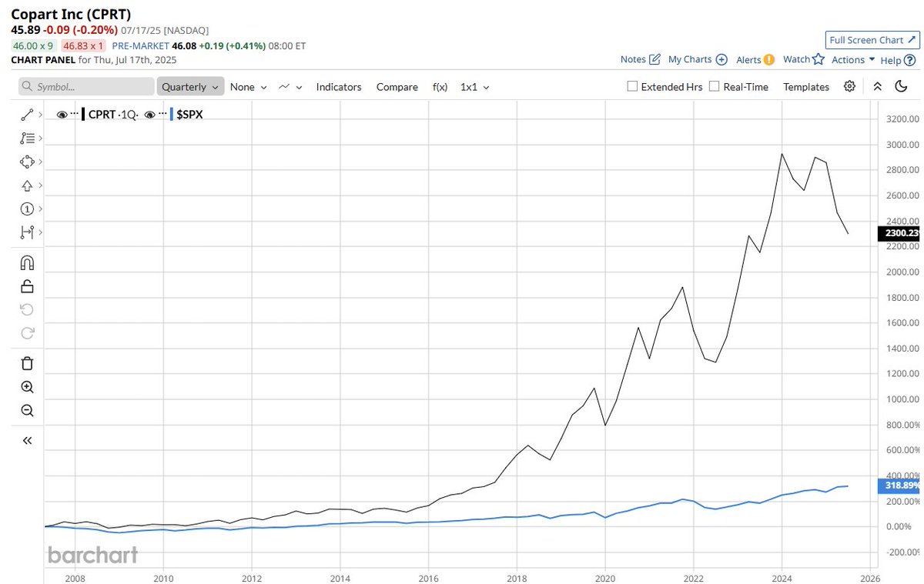
Task: Expand the arrow marker flyout chevron
Action: click(x=40, y=185)
